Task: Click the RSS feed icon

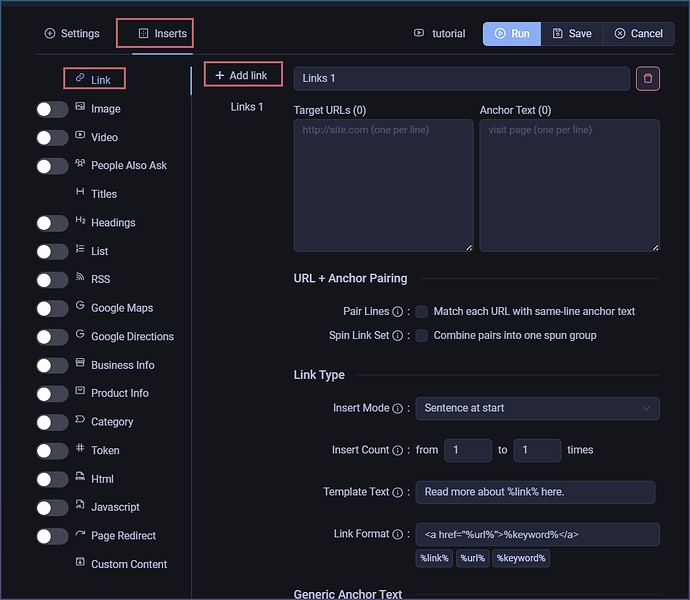Action: [80, 276]
